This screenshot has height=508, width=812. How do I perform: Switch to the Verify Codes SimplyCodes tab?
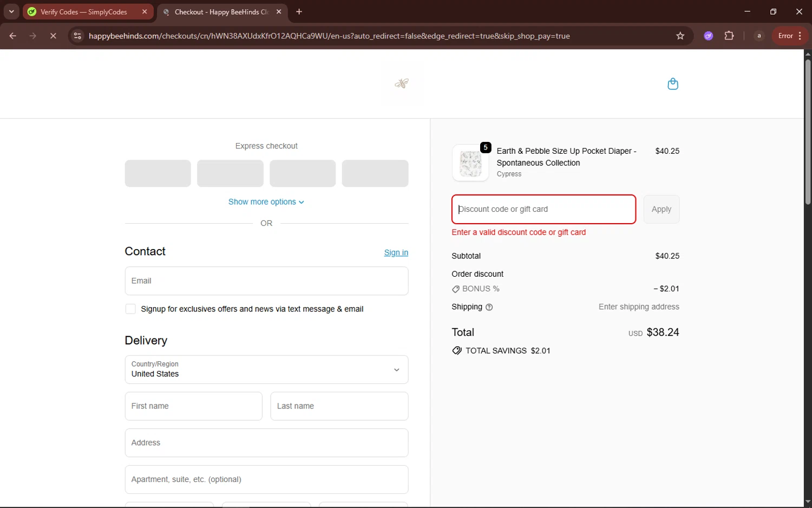pos(88,11)
